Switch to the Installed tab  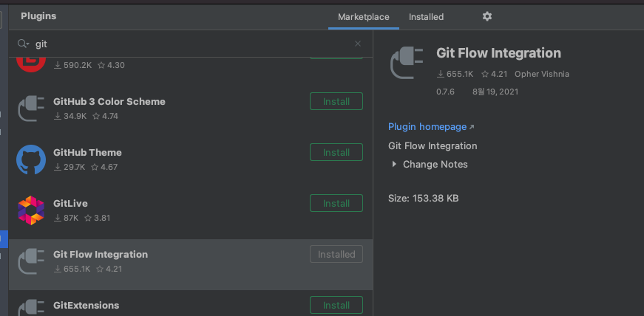coord(426,17)
